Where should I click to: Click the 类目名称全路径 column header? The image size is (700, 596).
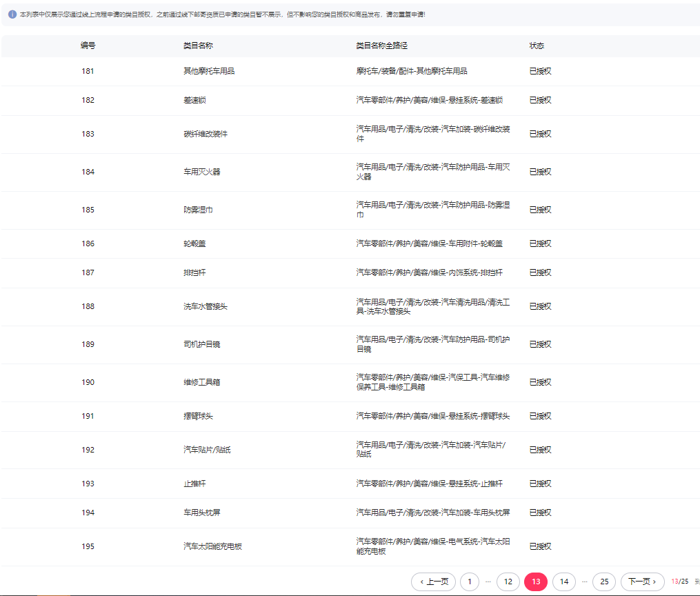tap(381, 46)
